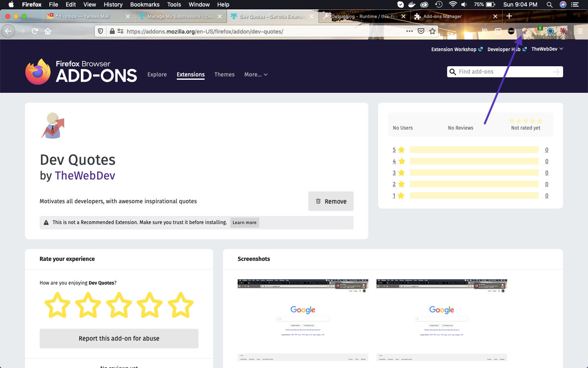Click the search magnifier in Find add-ons
The width and height of the screenshot is (588, 368).
[453, 72]
